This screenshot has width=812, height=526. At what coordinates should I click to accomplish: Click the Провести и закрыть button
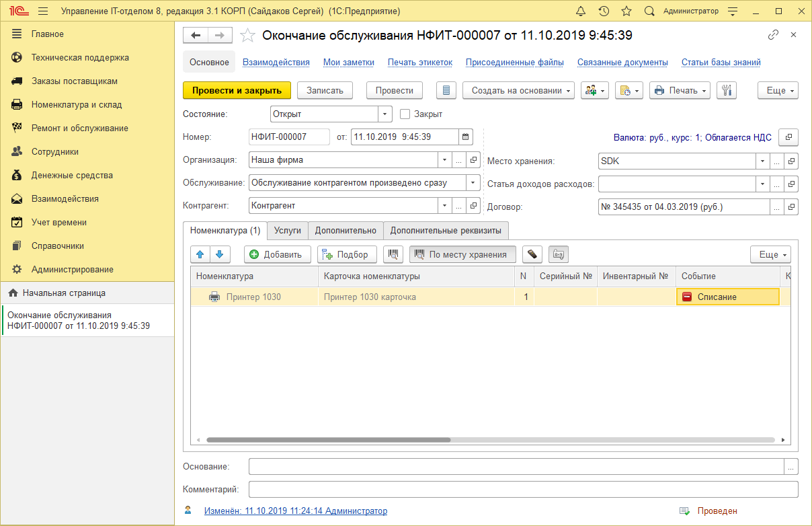pyautogui.click(x=237, y=90)
